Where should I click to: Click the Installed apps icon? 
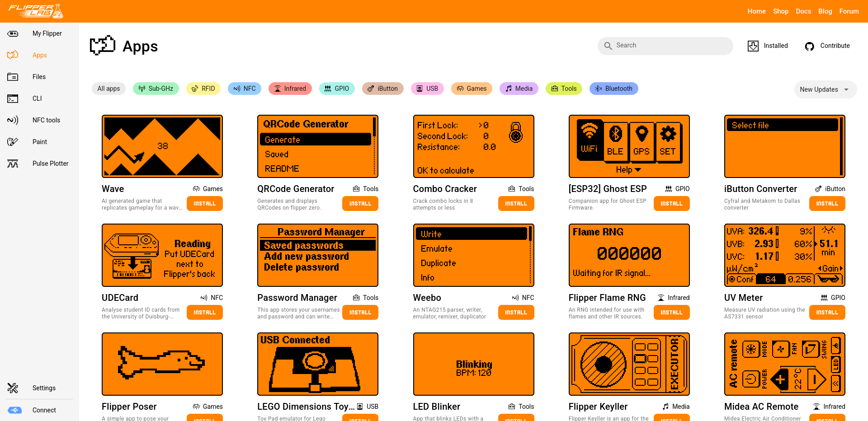[753, 46]
